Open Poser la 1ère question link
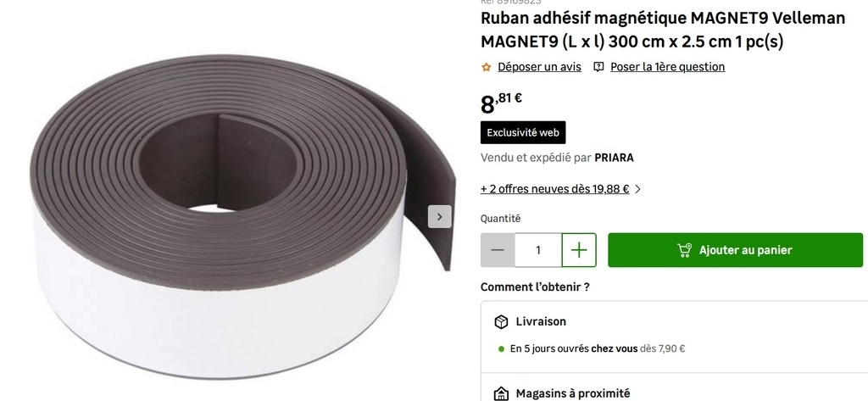Viewport: 868px width, 401px height. tap(668, 67)
